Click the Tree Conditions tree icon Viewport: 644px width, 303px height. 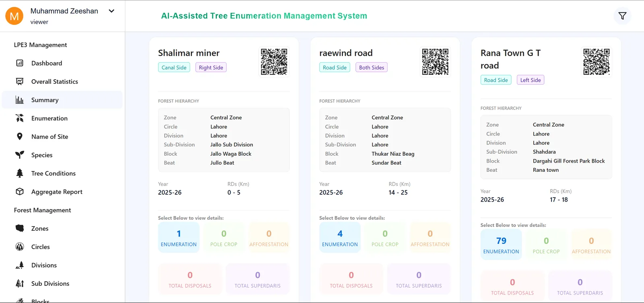click(20, 173)
